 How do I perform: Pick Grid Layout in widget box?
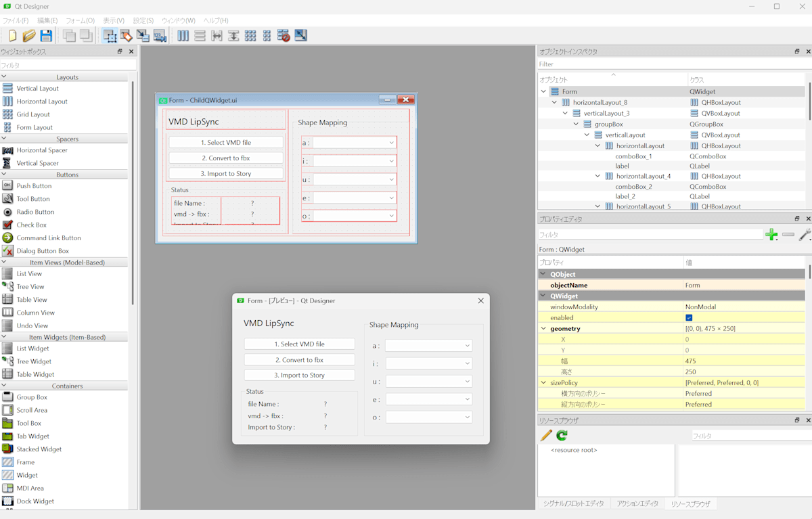pyautogui.click(x=33, y=114)
